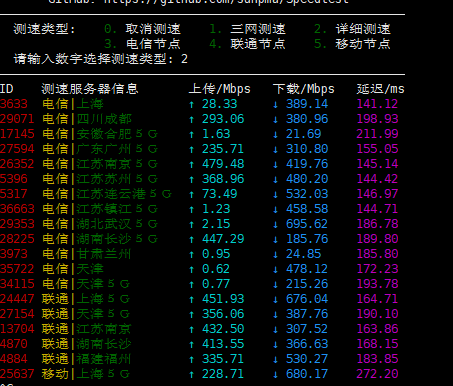Click upload value 228.71
Viewport: 453px width, 386px height.
coord(223,374)
